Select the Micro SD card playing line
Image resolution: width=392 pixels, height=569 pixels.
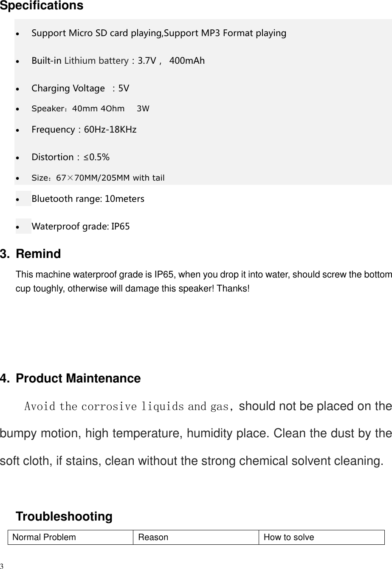click(x=159, y=33)
